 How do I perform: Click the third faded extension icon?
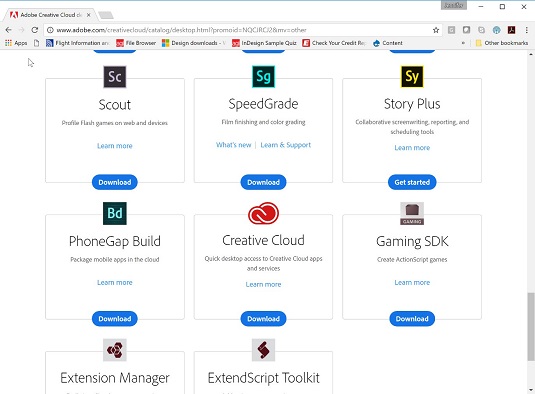pos(481,30)
